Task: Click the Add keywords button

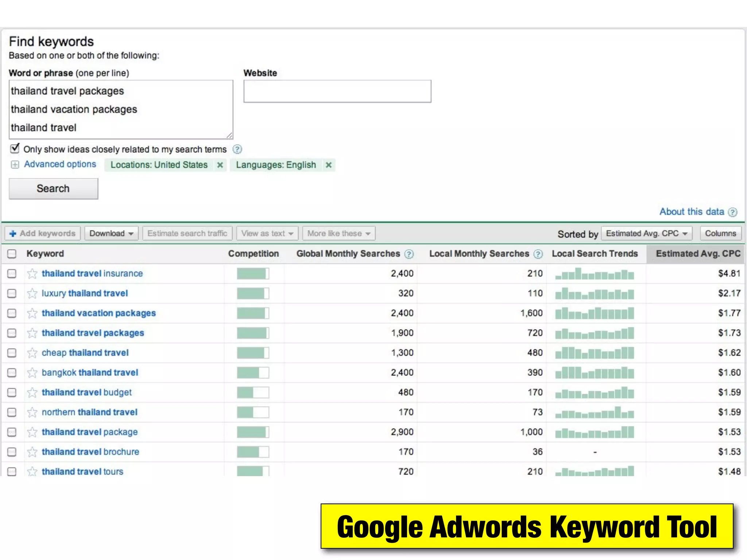Action: [x=42, y=233]
